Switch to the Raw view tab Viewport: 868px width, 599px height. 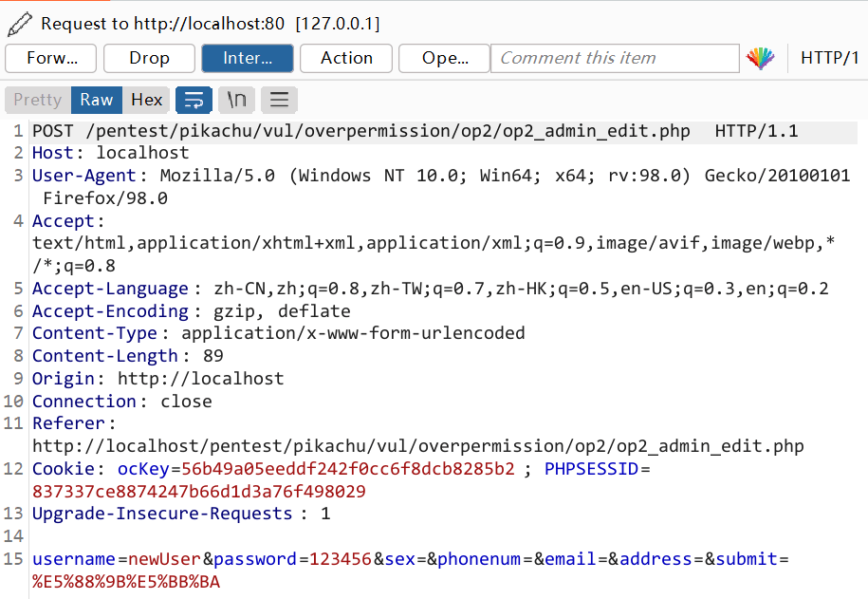[x=97, y=101]
